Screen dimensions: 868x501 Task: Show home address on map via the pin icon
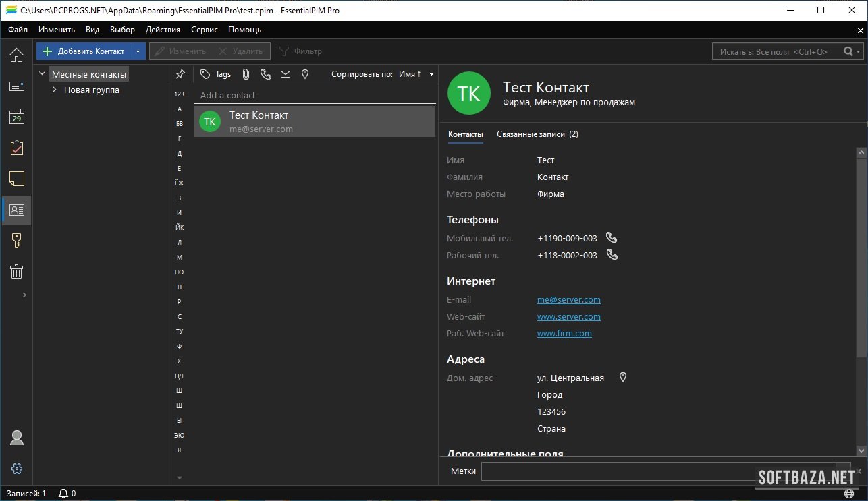[623, 378]
